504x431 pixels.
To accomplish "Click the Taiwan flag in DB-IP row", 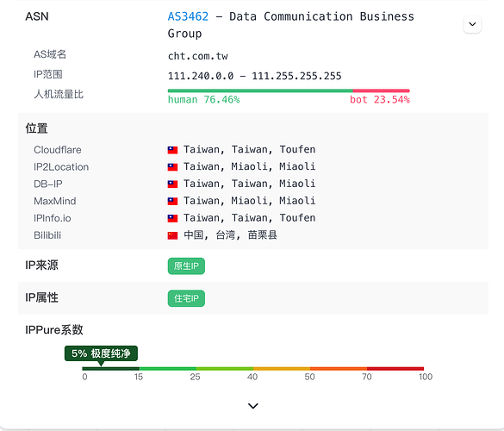I will click(172, 184).
